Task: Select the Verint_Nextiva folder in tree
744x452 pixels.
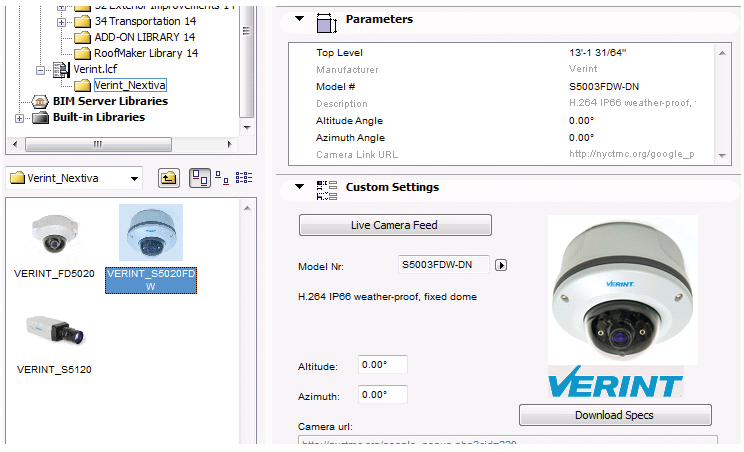Action: (130, 85)
